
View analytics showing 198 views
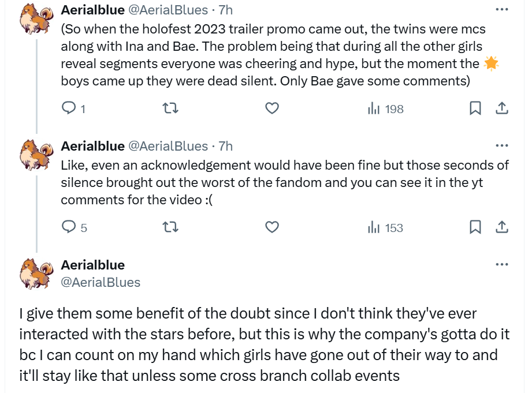[385, 108]
